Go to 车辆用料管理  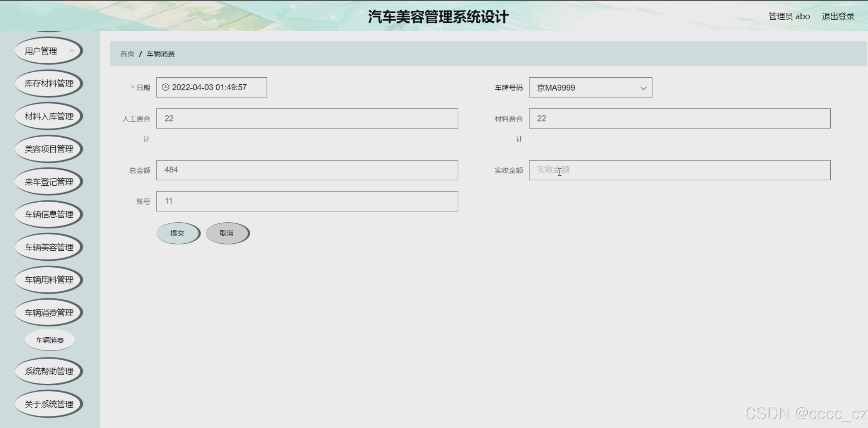(48, 280)
